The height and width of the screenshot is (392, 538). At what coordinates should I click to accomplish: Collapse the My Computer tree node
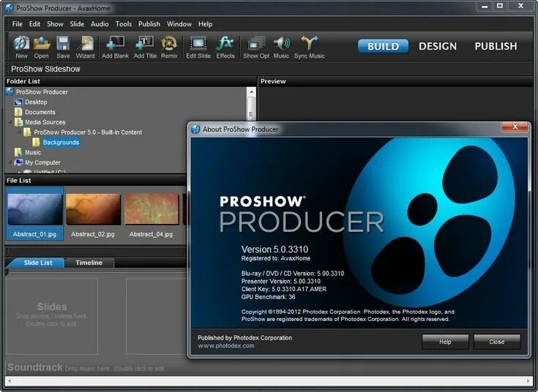tap(10, 162)
